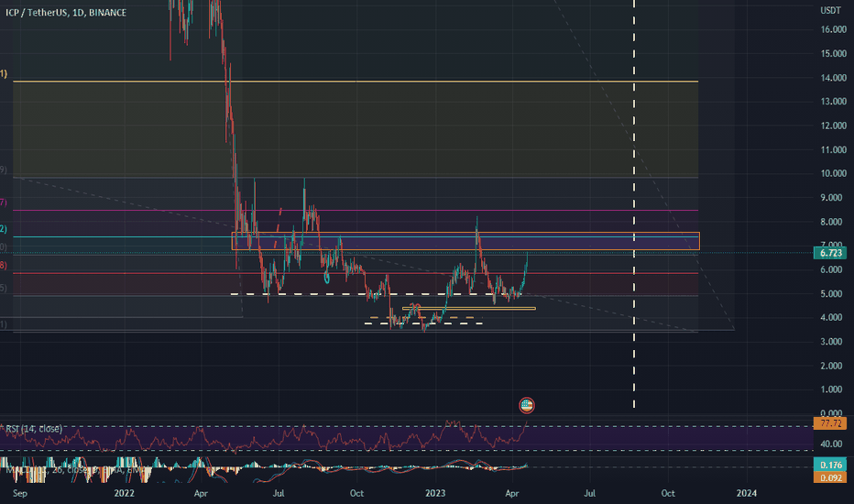Viewport: 854px width, 504px height.
Task: Select the current price tag 6.723
Action: (x=830, y=253)
